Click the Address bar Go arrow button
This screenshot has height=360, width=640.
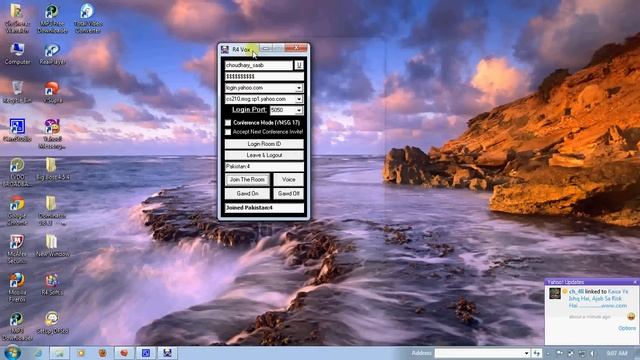pos(537,353)
